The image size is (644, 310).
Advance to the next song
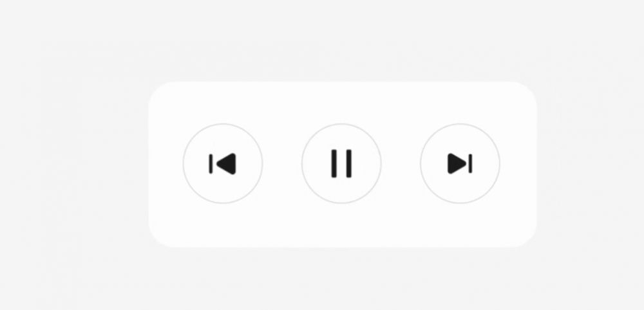coord(460,163)
